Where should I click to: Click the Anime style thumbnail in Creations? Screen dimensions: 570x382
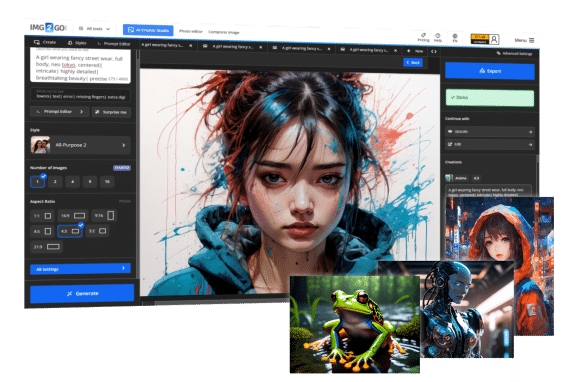449,178
